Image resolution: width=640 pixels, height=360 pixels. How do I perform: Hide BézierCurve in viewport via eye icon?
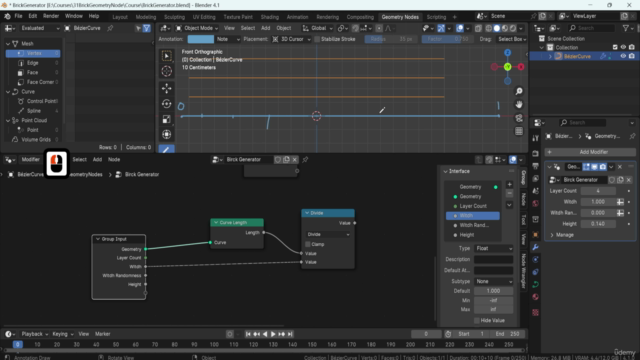click(x=623, y=56)
